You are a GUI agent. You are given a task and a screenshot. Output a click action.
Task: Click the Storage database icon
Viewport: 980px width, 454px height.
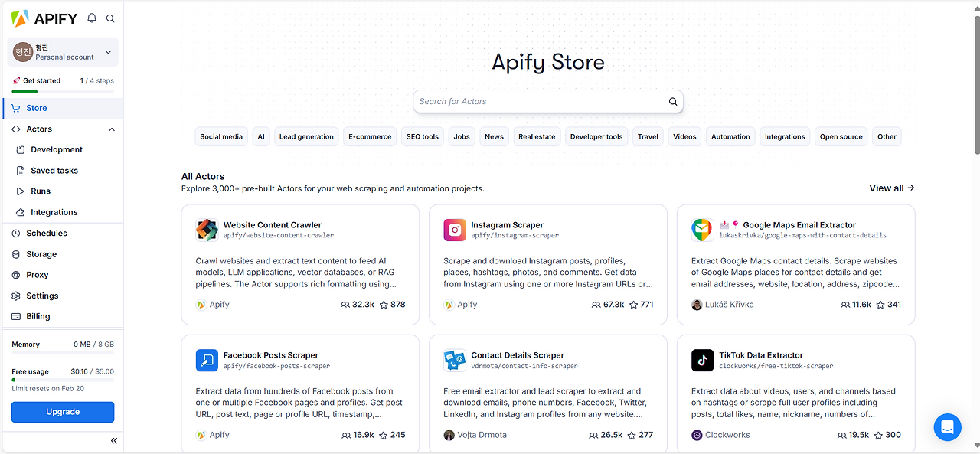click(17, 254)
